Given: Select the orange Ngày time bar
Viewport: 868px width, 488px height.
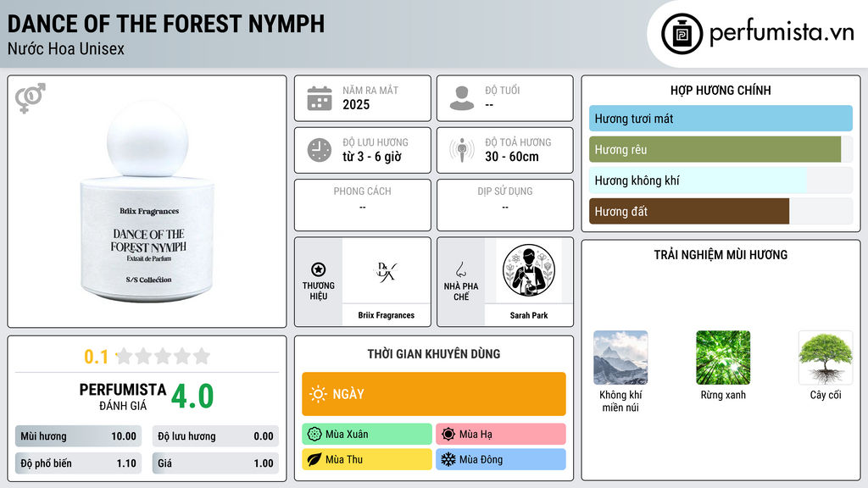Looking at the screenshot, I should click(x=434, y=394).
